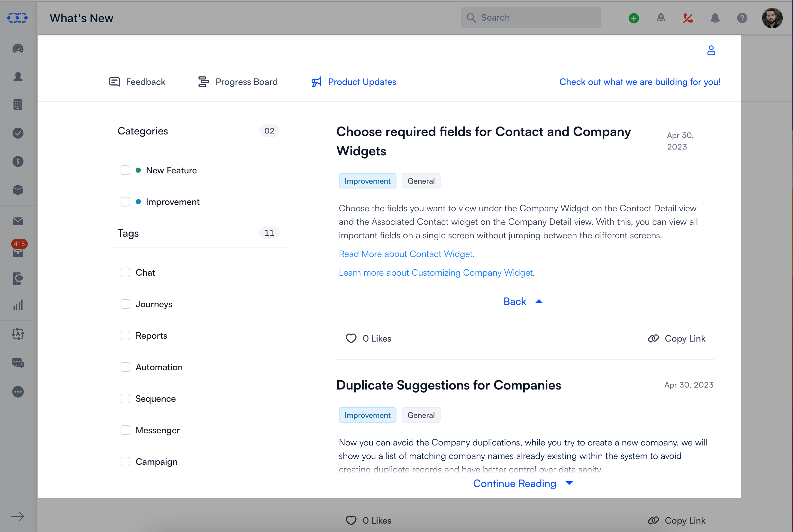Open 'Choose required fields' article title

coord(483,141)
